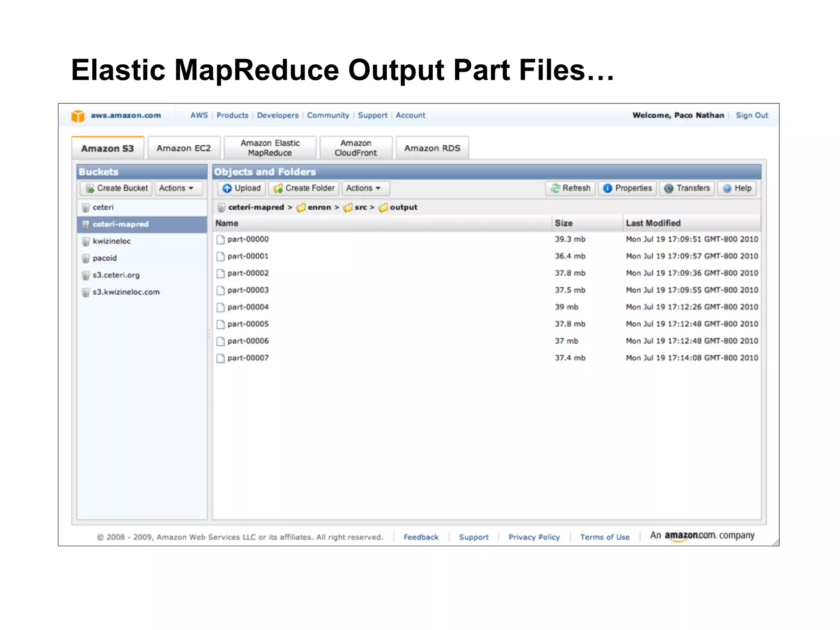Click the output folder icon in breadcrumb
840x630 pixels.
383,208
